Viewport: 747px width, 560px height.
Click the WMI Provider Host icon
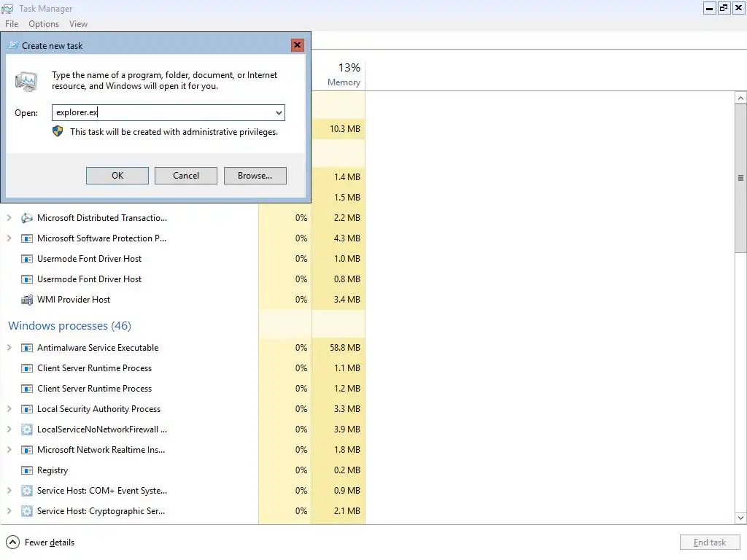pos(27,300)
